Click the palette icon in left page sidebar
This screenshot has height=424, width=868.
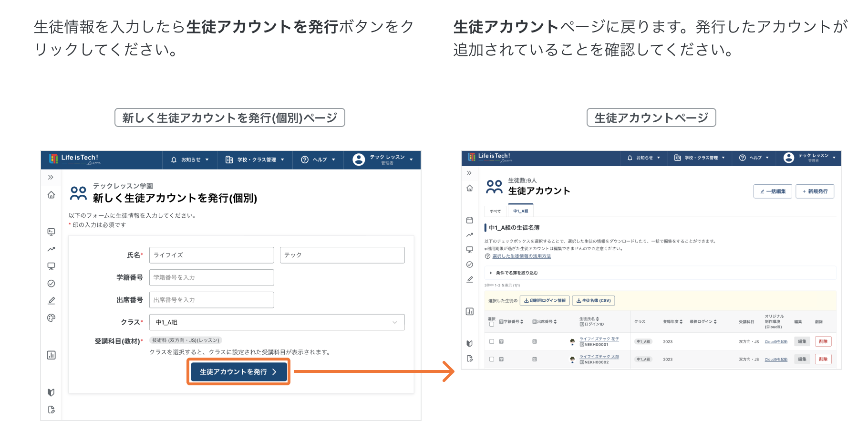click(52, 318)
